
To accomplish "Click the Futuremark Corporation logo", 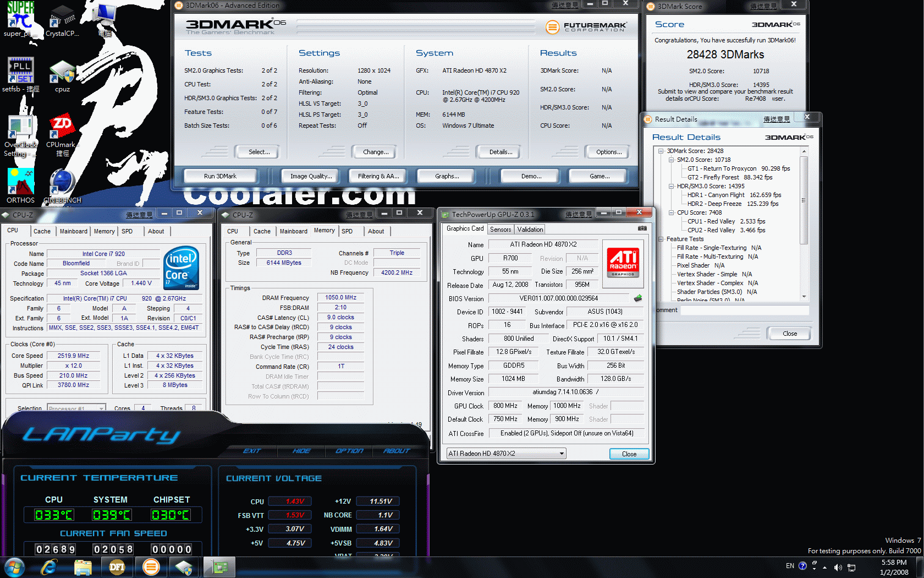I will (x=586, y=26).
